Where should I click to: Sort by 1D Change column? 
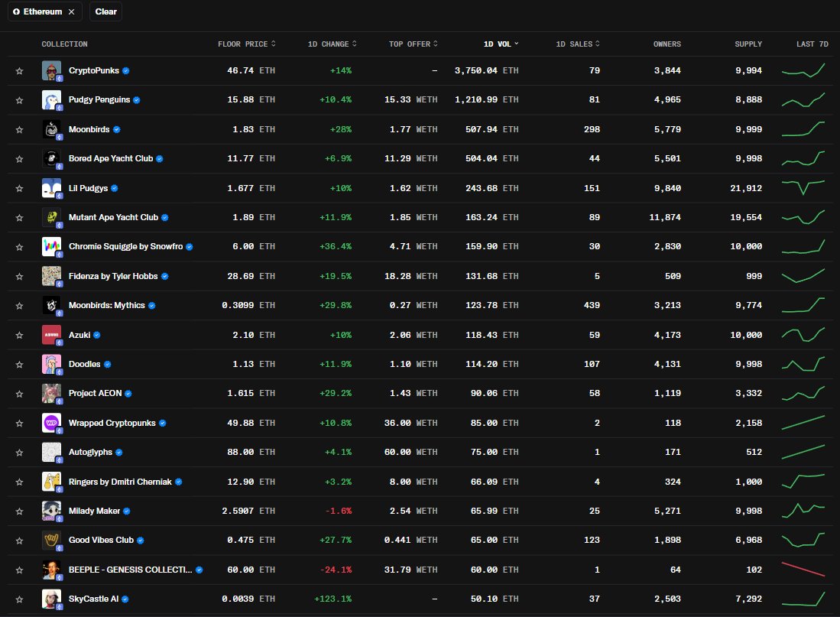pos(332,44)
